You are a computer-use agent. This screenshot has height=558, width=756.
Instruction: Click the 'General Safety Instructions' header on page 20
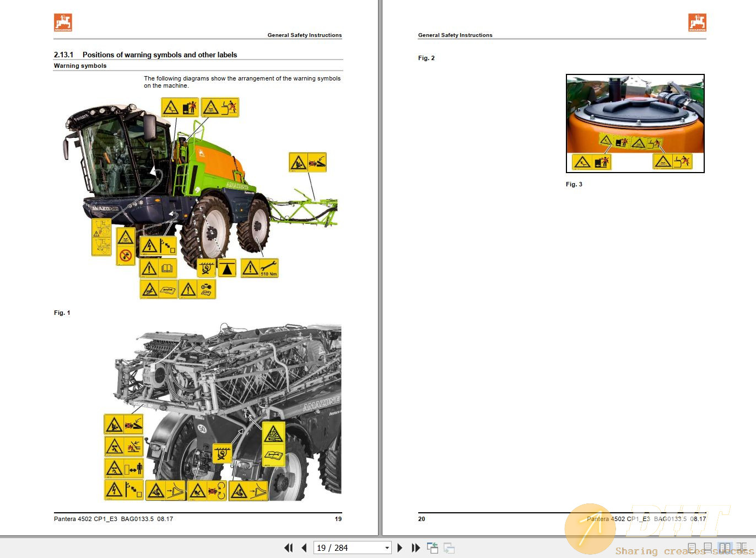(455, 35)
